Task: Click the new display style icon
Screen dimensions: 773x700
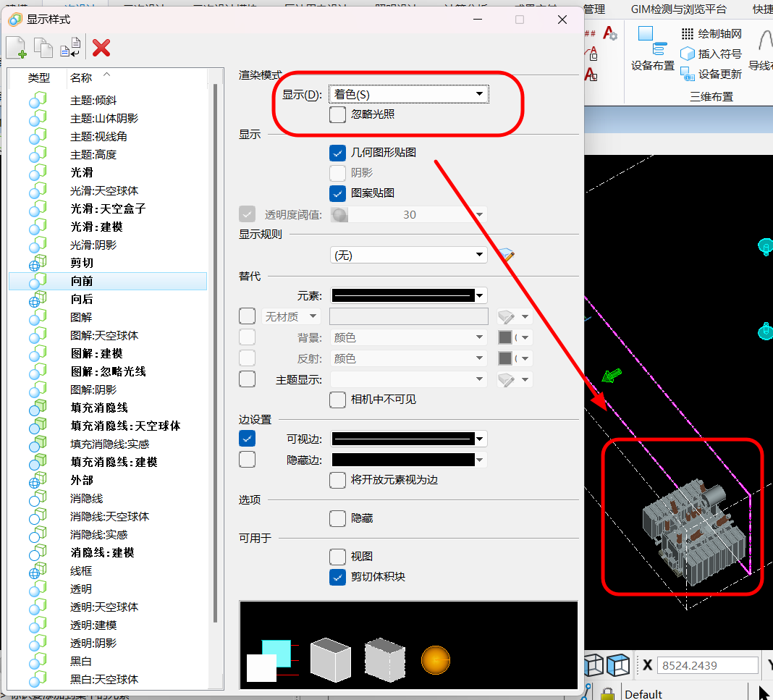Action: pyautogui.click(x=17, y=47)
